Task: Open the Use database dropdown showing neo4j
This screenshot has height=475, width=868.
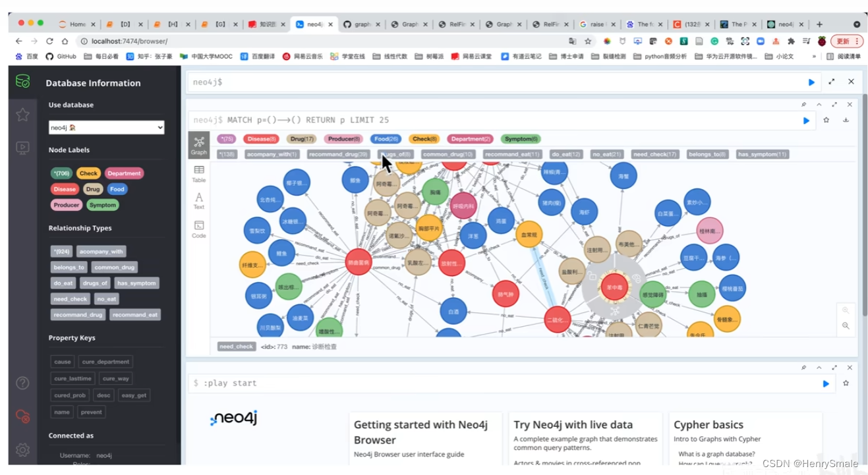Action: point(107,127)
